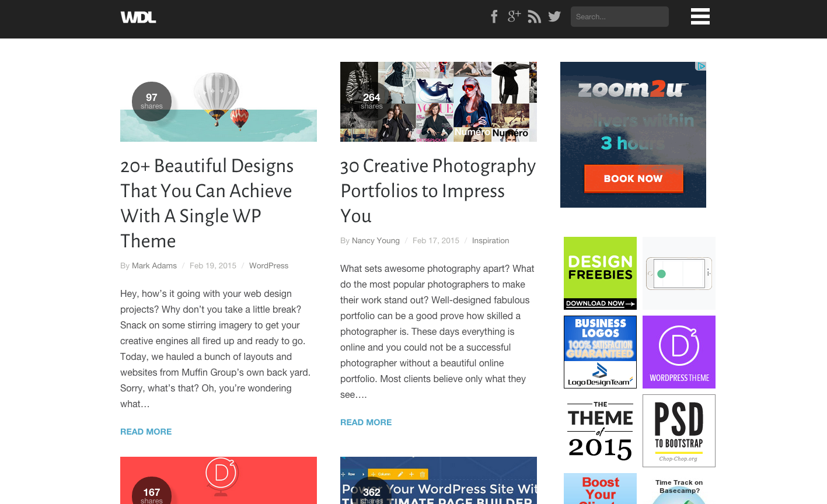Click READ MORE under the WP Theme article
The height and width of the screenshot is (504, 827).
click(x=146, y=431)
